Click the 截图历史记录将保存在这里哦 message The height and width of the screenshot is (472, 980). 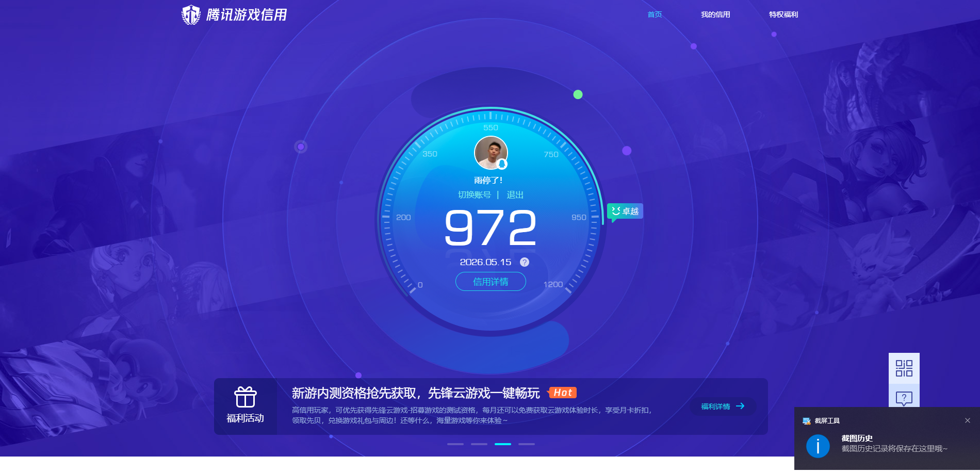click(894, 448)
